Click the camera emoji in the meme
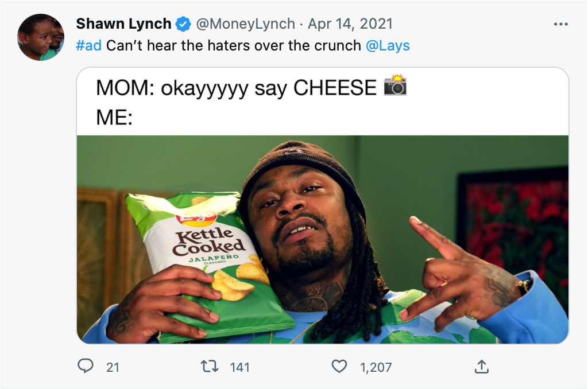The height and width of the screenshot is (389, 588). pos(395,85)
